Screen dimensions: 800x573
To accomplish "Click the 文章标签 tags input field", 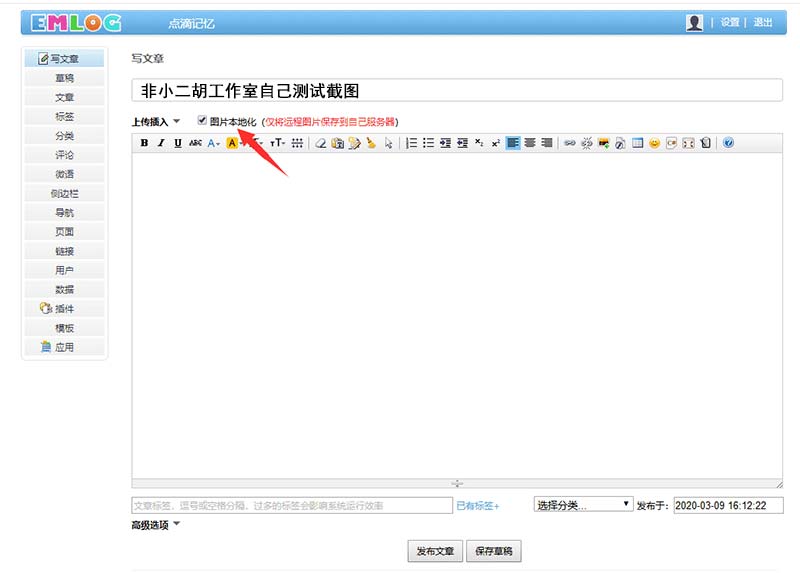I will point(292,505).
